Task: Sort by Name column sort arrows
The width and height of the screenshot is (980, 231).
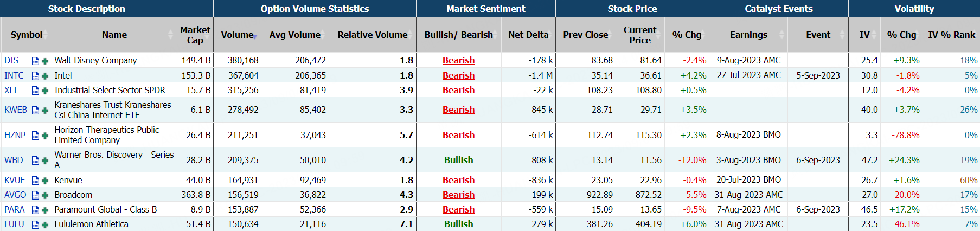Action: (x=171, y=35)
